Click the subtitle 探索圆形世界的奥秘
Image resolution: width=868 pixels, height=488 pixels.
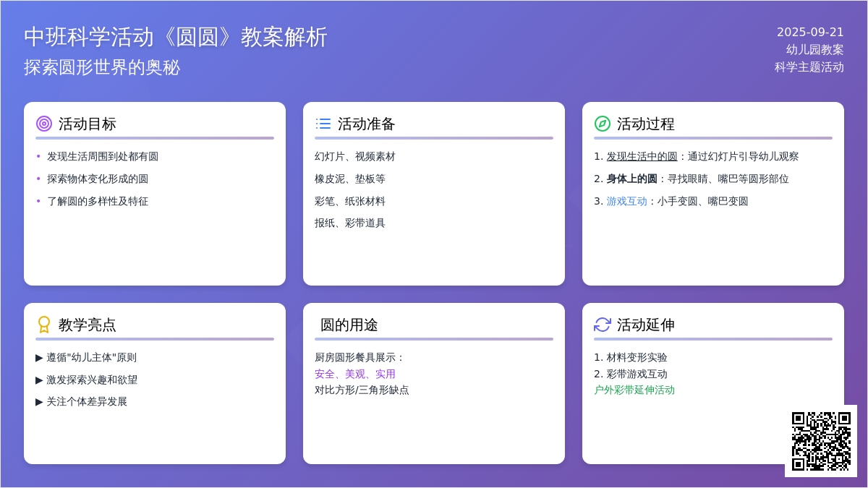102,67
